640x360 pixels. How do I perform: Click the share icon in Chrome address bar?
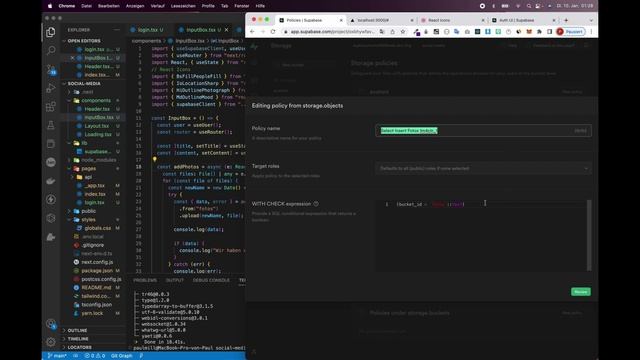pyautogui.click(x=392, y=31)
